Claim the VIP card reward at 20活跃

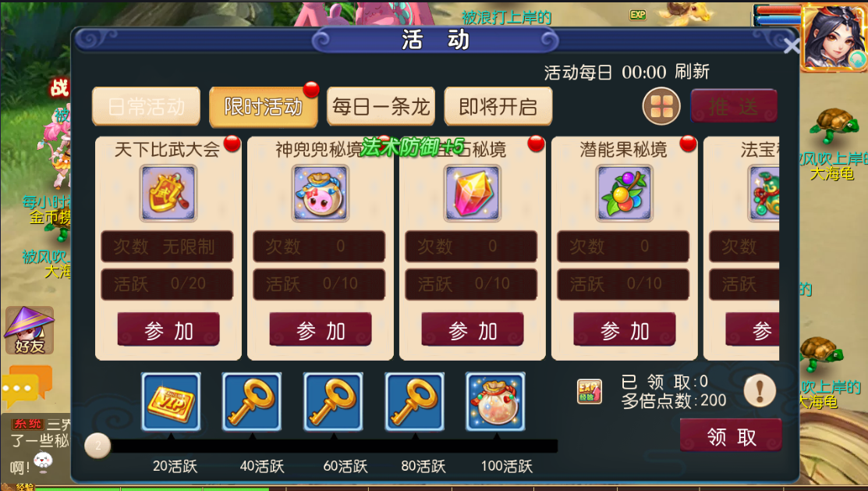(171, 402)
